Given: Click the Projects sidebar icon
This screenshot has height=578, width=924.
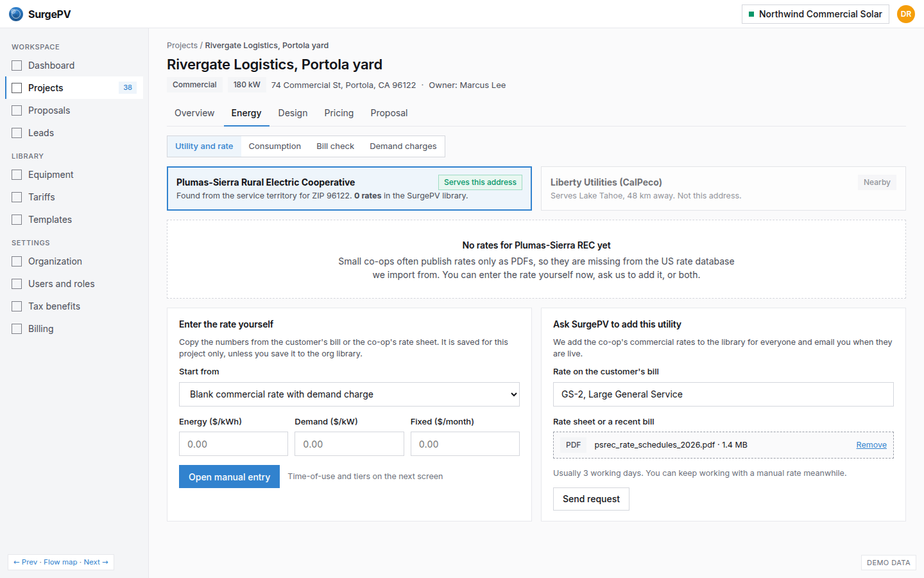Looking at the screenshot, I should [x=17, y=88].
